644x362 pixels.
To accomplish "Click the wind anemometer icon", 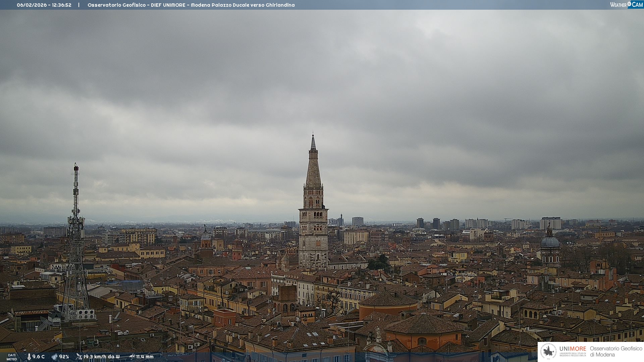I will click(x=79, y=357).
